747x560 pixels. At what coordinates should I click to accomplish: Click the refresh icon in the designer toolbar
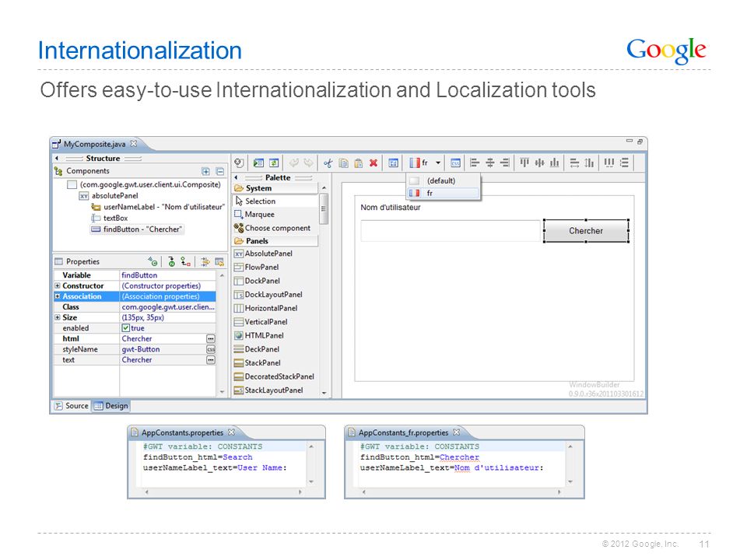274,163
